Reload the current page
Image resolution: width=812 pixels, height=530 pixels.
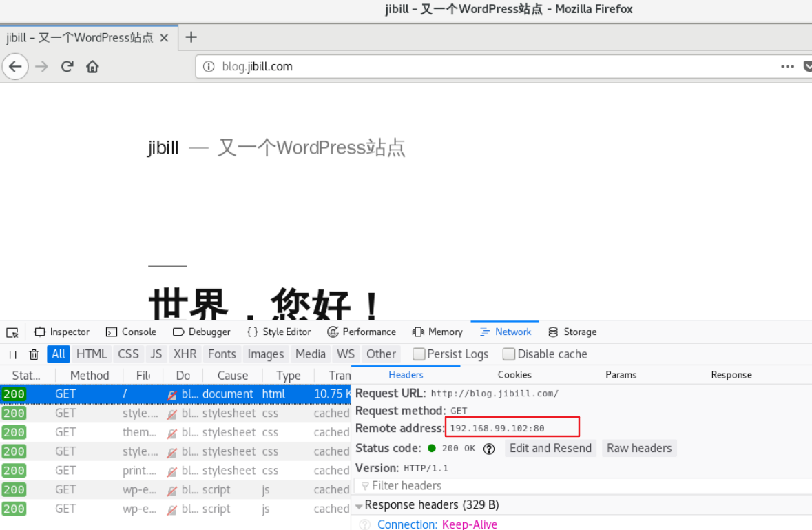67,66
